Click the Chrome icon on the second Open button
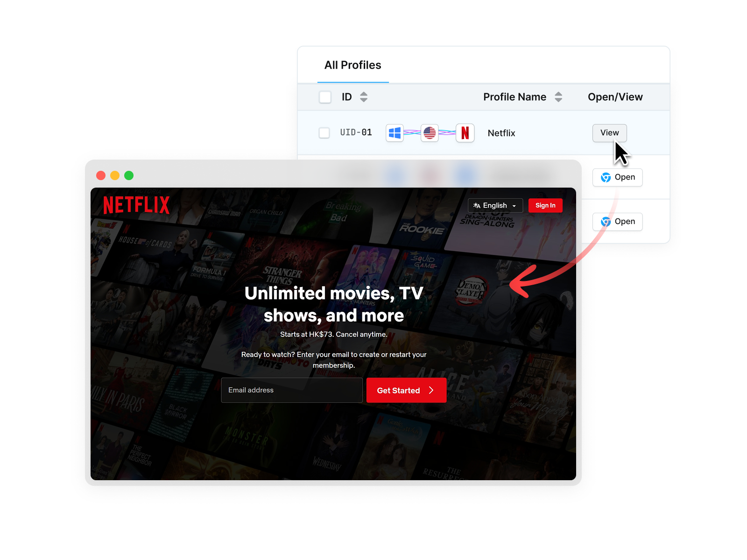Image resolution: width=747 pixels, height=560 pixels. [606, 222]
